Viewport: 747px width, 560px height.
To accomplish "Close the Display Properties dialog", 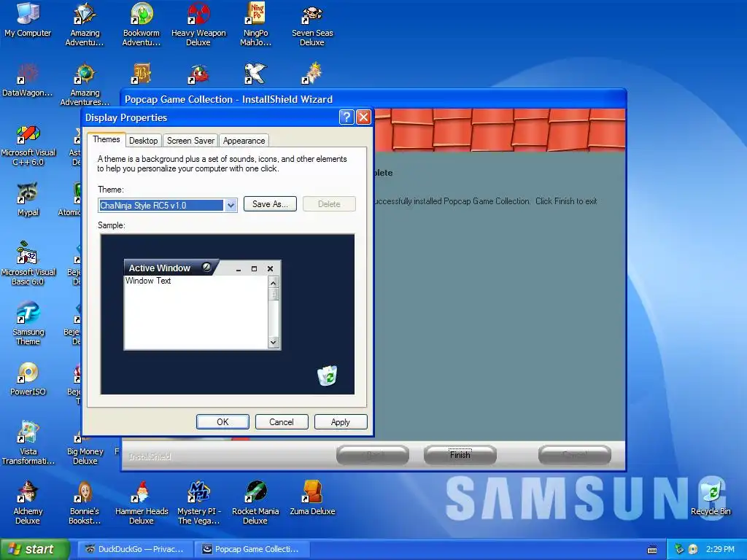I will tap(363, 117).
